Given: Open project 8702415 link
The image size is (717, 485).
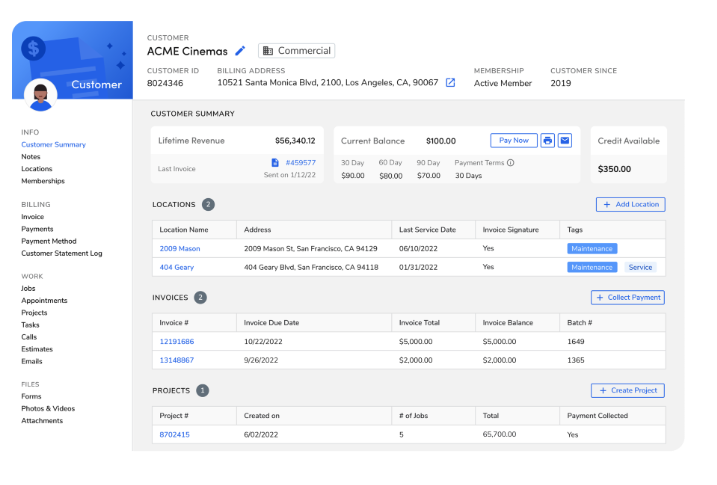Looking at the screenshot, I should point(174,434).
